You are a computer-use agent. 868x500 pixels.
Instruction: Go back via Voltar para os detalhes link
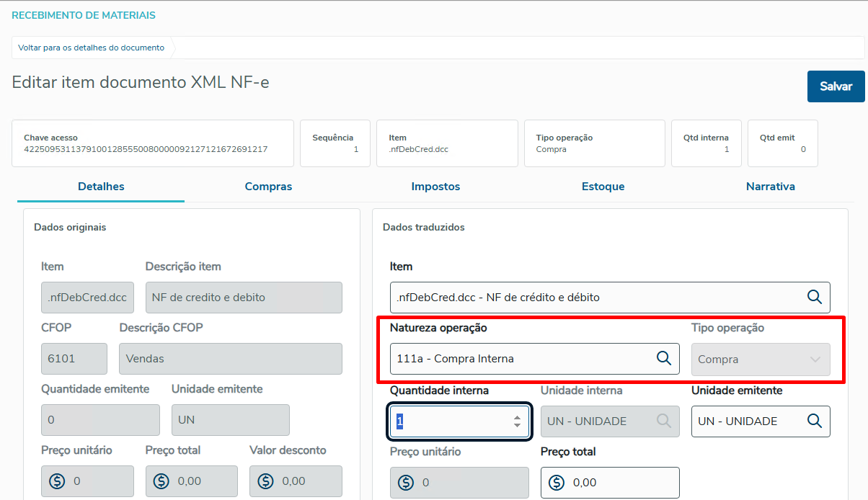[92, 48]
